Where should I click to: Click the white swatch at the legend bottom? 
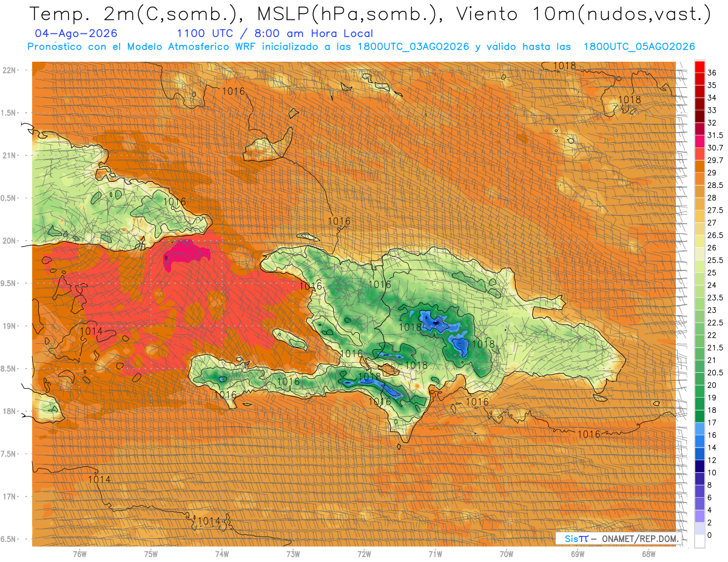tap(699, 541)
